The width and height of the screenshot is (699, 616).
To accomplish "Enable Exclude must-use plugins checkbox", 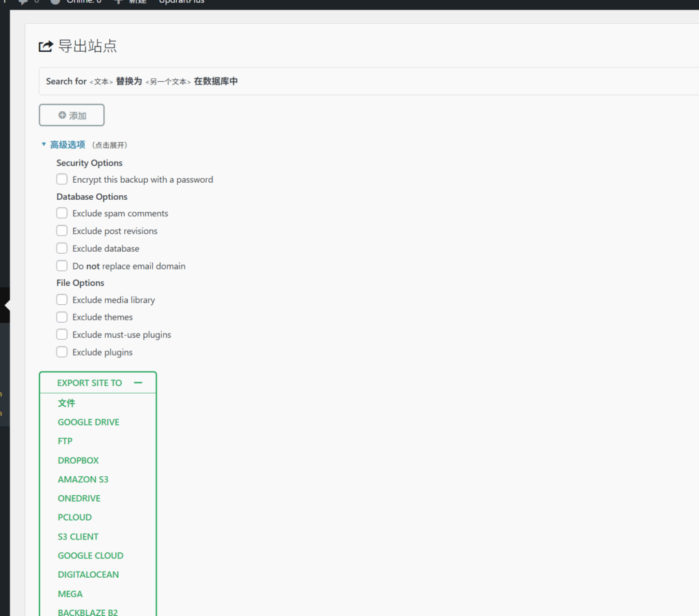I will (62, 335).
